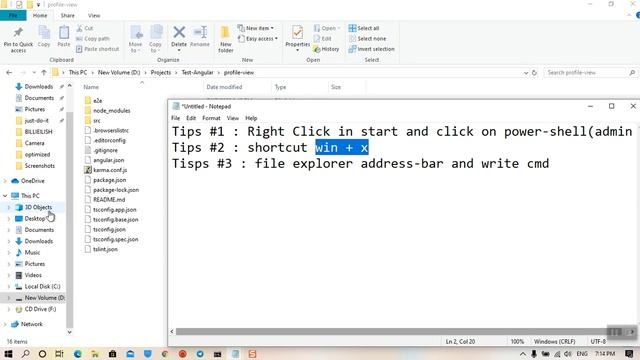Click Invert selection in ribbon
This screenshot has width=640, height=360.
pyautogui.click(x=371, y=49)
